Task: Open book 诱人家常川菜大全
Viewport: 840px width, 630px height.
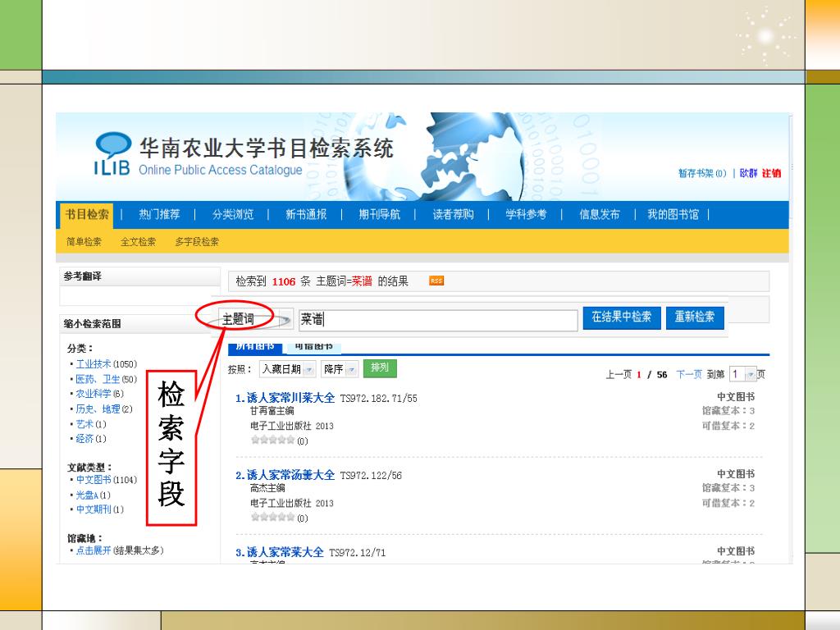Action: 290,398
